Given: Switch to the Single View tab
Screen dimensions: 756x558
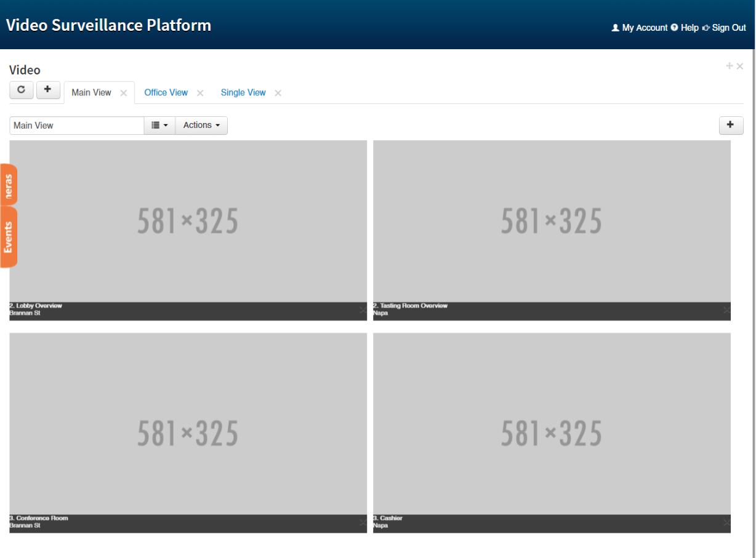Looking at the screenshot, I should 243,92.
